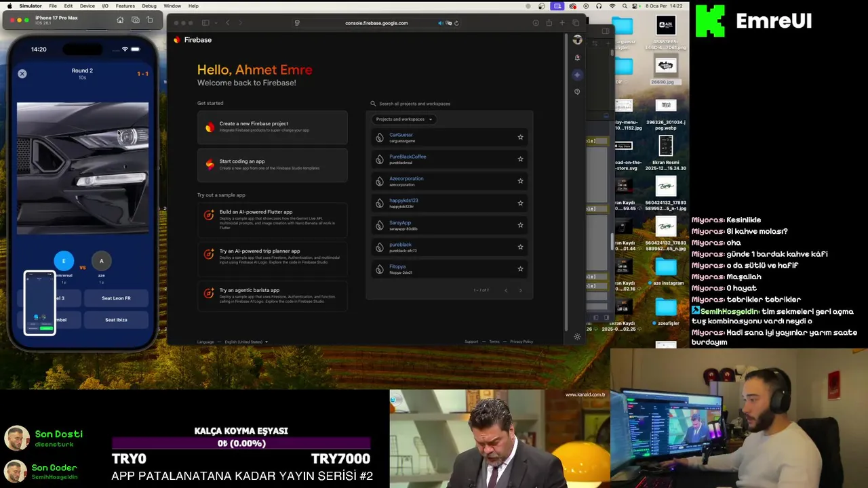Go to previous page of projects list

pyautogui.click(x=505, y=290)
